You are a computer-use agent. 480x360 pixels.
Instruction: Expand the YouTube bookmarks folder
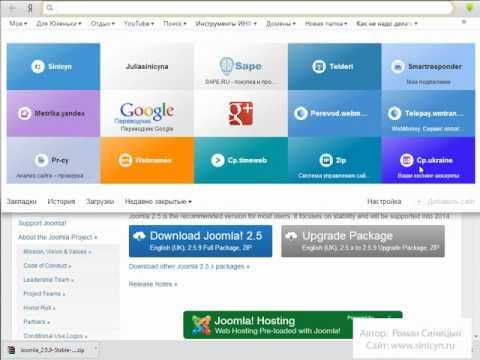pyautogui.click(x=139, y=24)
